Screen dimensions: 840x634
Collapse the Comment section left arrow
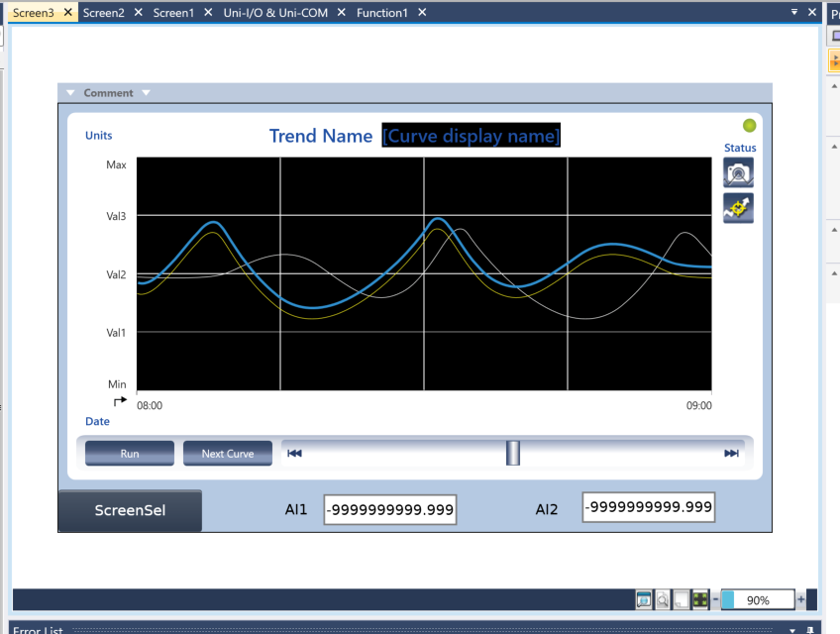[70, 93]
